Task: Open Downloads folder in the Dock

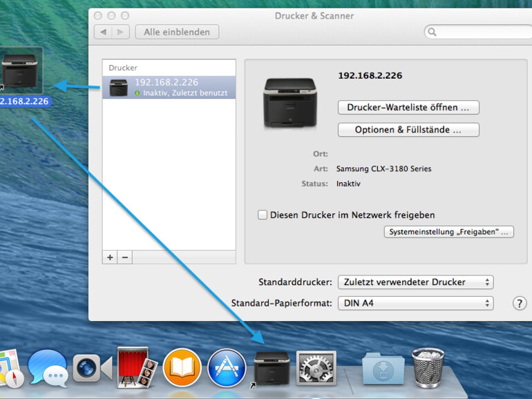Action: pos(383,369)
